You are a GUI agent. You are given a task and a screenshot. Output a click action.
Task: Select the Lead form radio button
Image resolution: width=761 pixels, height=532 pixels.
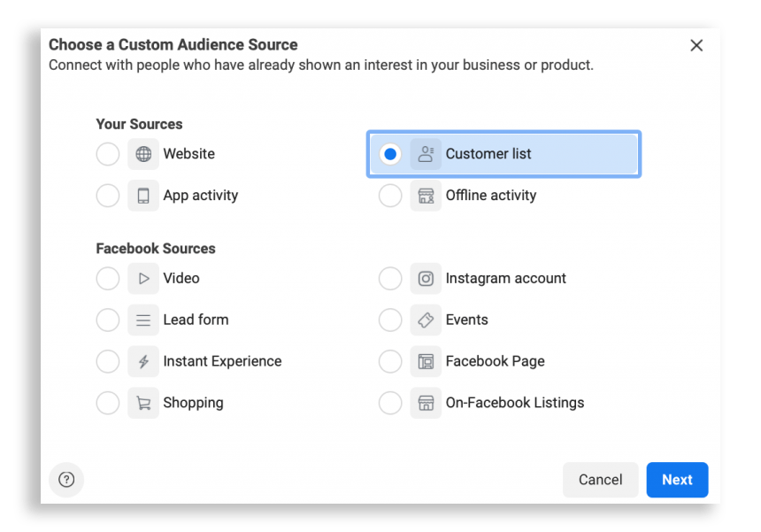pos(108,320)
